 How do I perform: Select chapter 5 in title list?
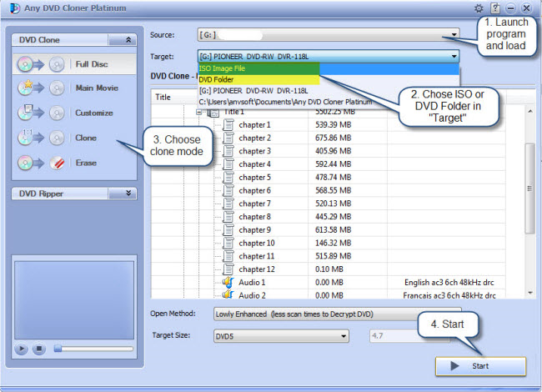254,177
